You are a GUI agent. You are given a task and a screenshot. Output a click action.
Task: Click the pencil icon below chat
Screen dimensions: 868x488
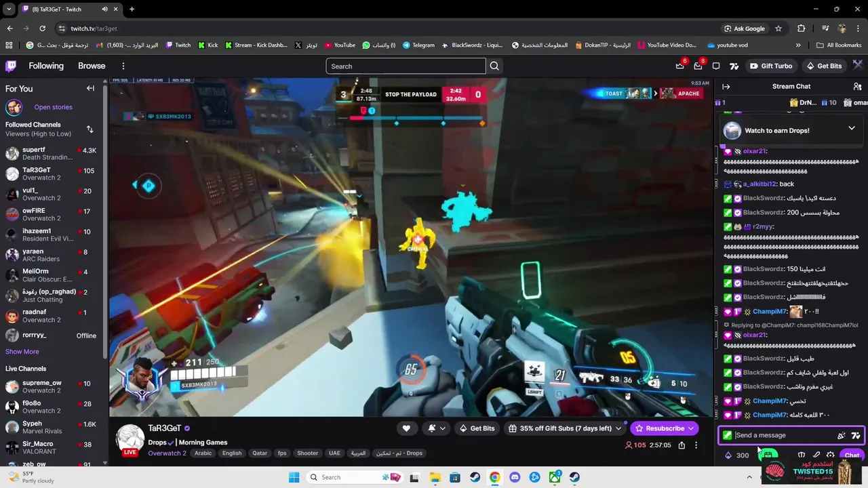point(816,455)
